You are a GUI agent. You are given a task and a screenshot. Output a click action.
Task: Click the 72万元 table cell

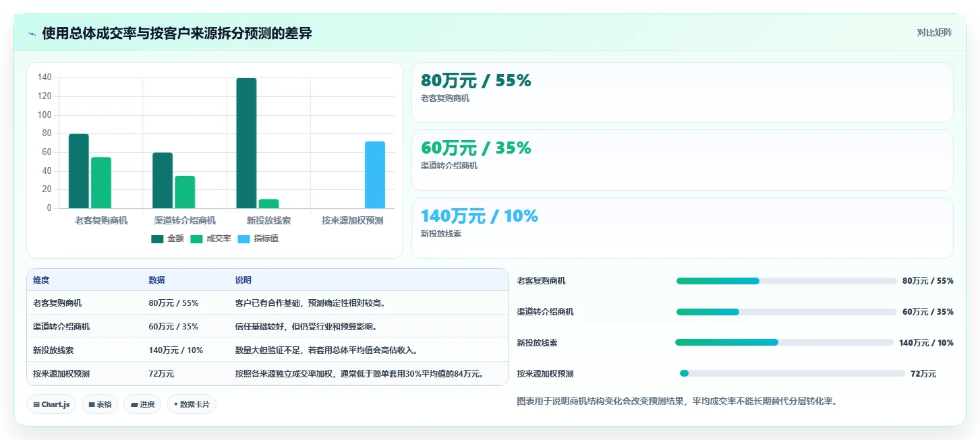coord(161,374)
